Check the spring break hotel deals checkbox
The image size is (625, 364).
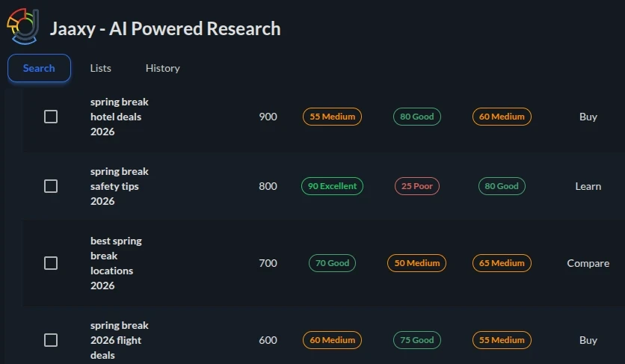coord(51,117)
